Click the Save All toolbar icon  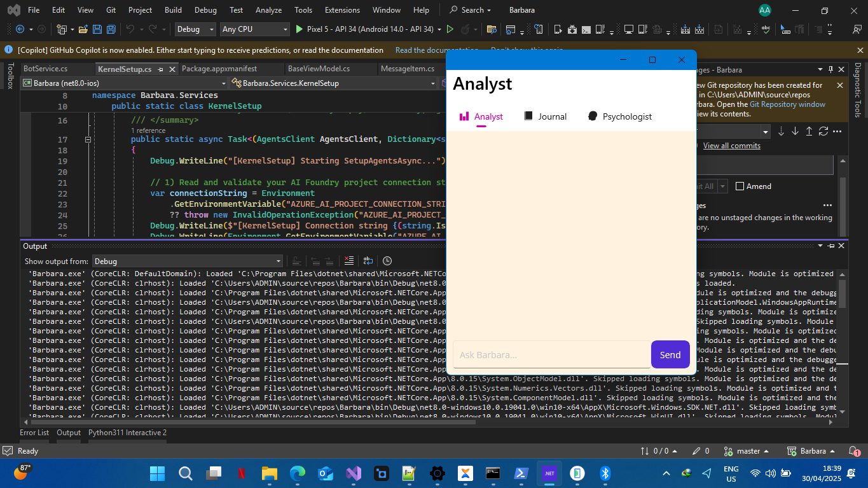click(111, 29)
